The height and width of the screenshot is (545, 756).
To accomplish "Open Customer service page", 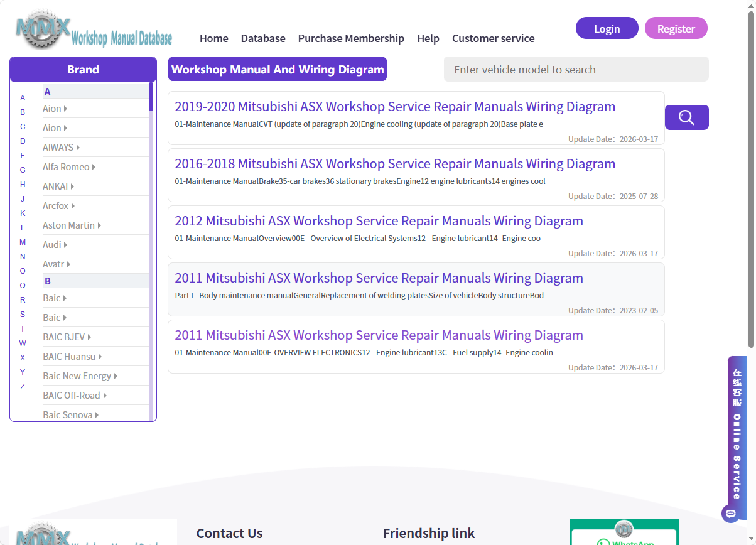I will (x=494, y=38).
